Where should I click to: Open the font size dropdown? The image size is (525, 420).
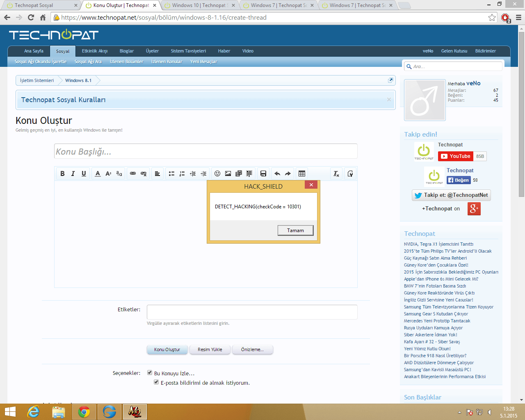point(108,173)
